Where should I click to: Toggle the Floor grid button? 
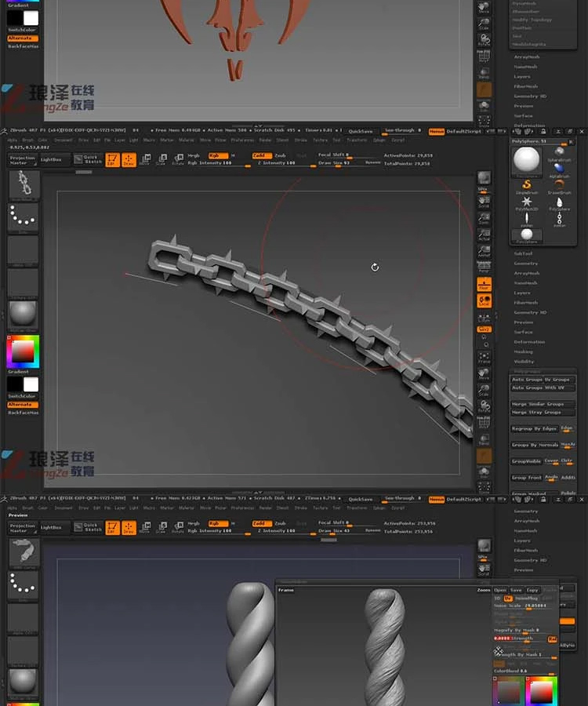[484, 284]
